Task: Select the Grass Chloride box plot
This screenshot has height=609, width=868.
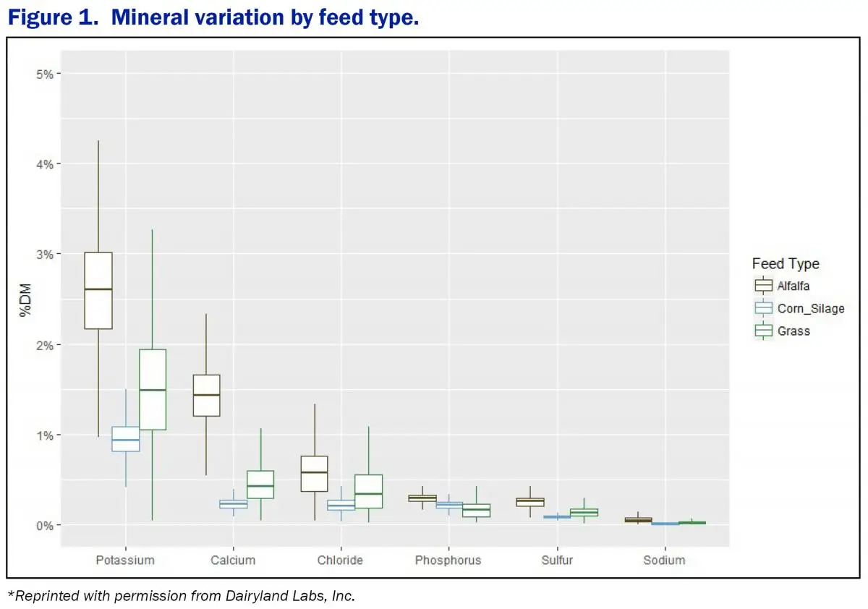Action: point(368,491)
